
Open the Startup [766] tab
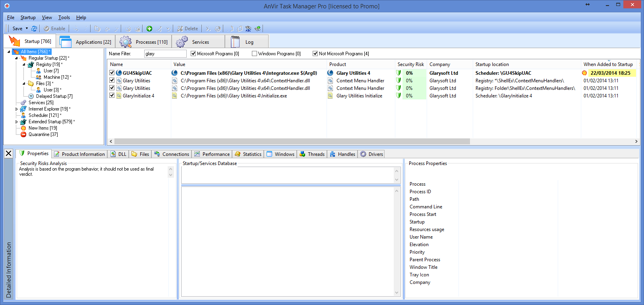[30, 41]
